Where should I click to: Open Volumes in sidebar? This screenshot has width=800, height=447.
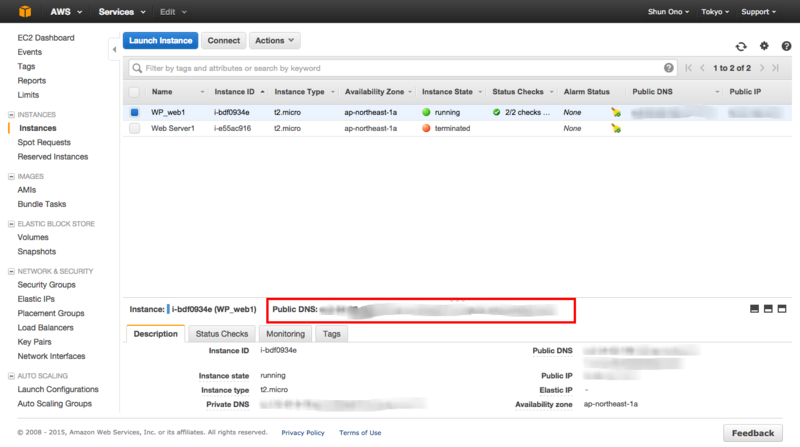tap(33, 237)
